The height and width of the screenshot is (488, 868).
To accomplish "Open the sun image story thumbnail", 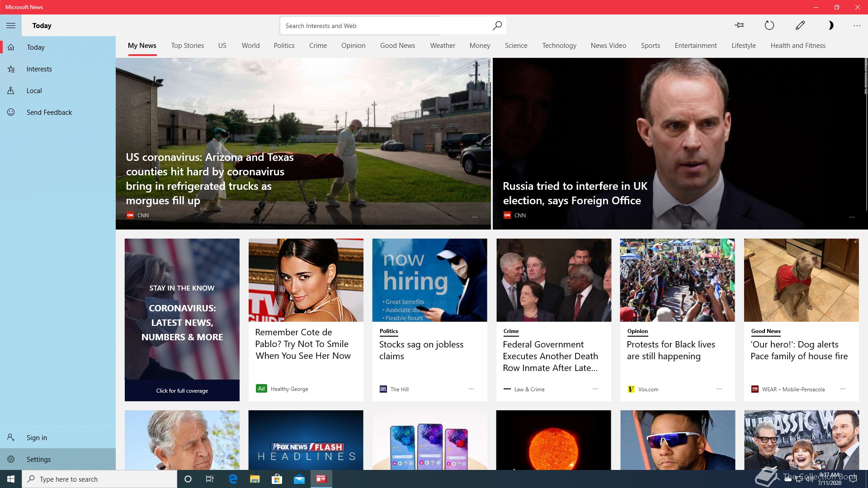I will coord(554,440).
